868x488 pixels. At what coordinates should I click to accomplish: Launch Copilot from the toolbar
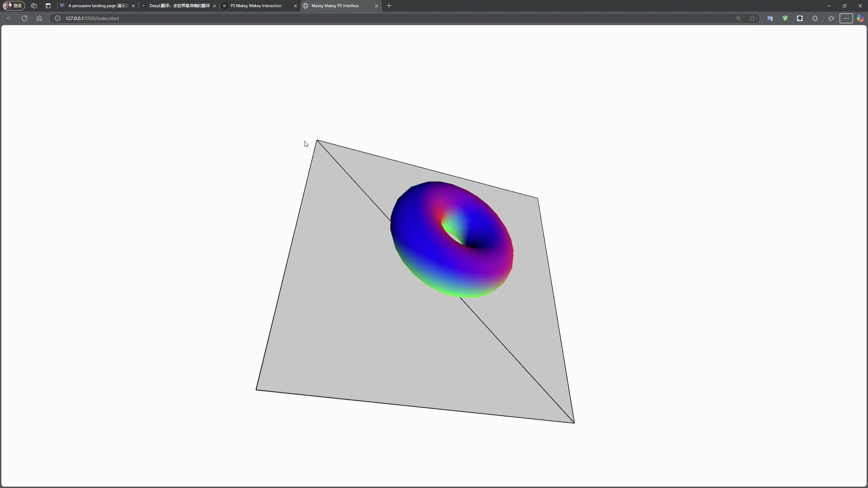pos(860,18)
